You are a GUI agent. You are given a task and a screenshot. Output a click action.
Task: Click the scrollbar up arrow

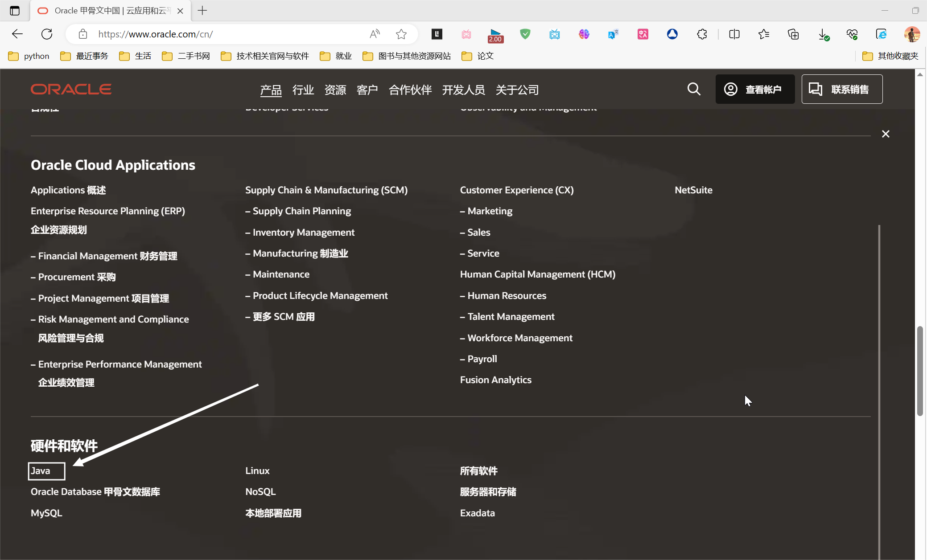(x=920, y=74)
